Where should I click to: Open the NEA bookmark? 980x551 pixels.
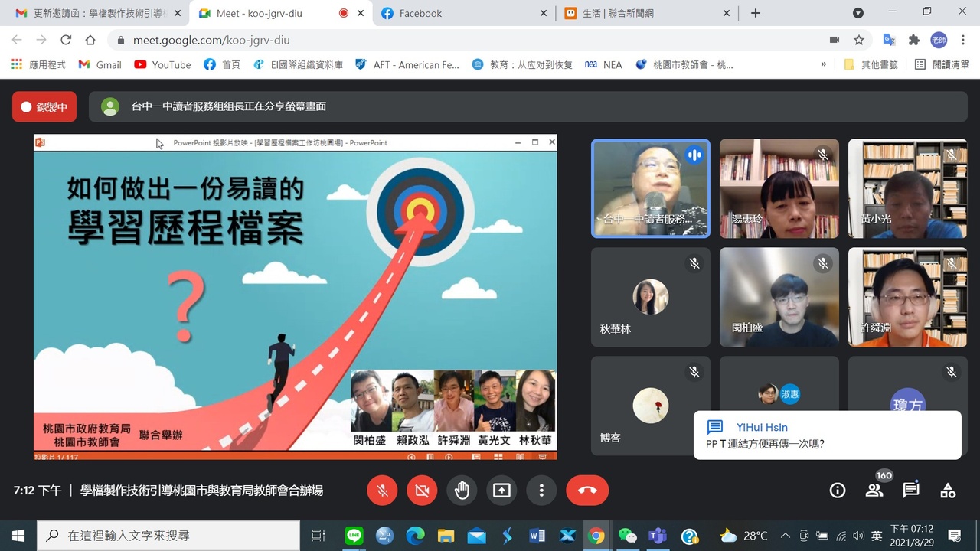click(x=603, y=65)
